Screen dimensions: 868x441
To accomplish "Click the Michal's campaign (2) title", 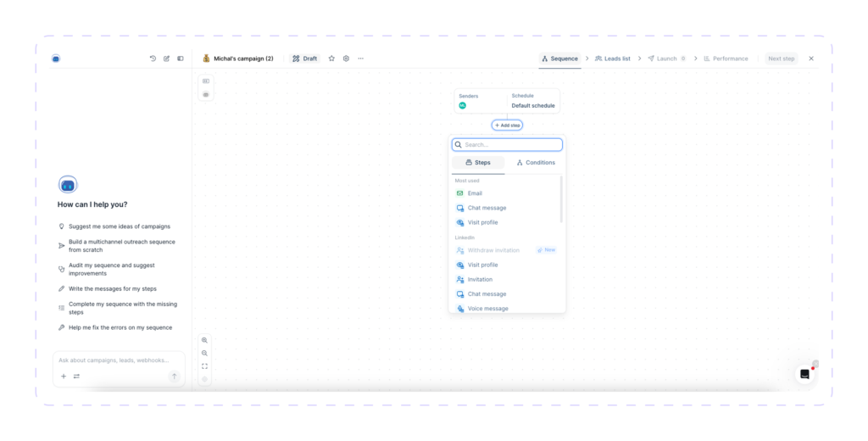I will 243,59.
